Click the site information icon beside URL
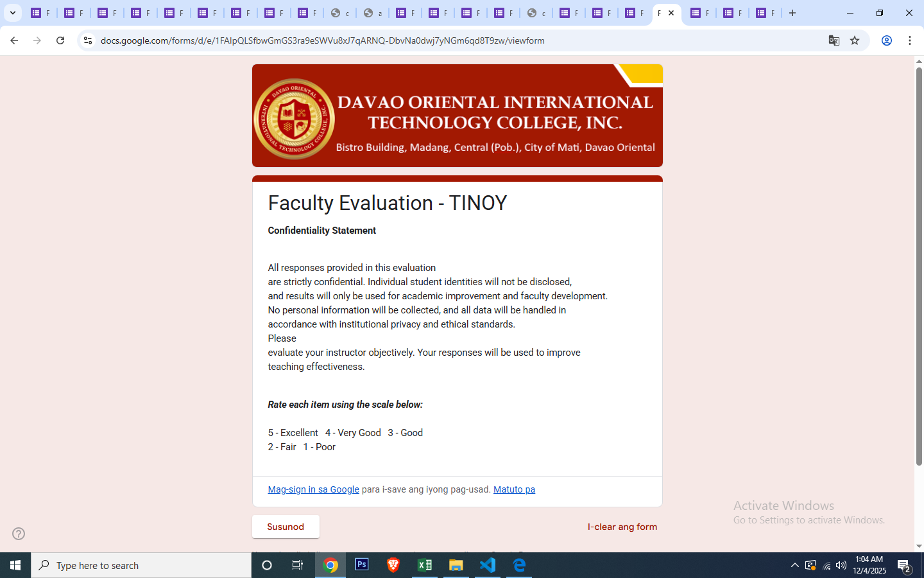This screenshot has width=924, height=578. (x=88, y=40)
